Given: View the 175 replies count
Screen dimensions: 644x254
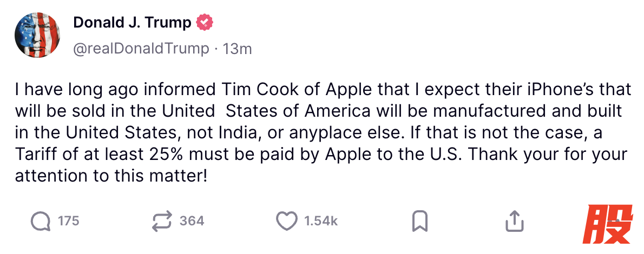Looking at the screenshot, I should (x=69, y=221).
